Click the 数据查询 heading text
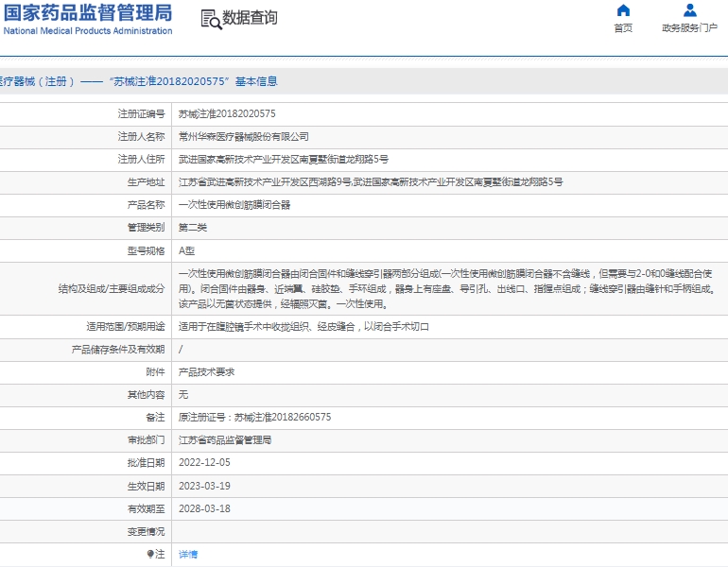This screenshot has width=728, height=567. pyautogui.click(x=250, y=18)
